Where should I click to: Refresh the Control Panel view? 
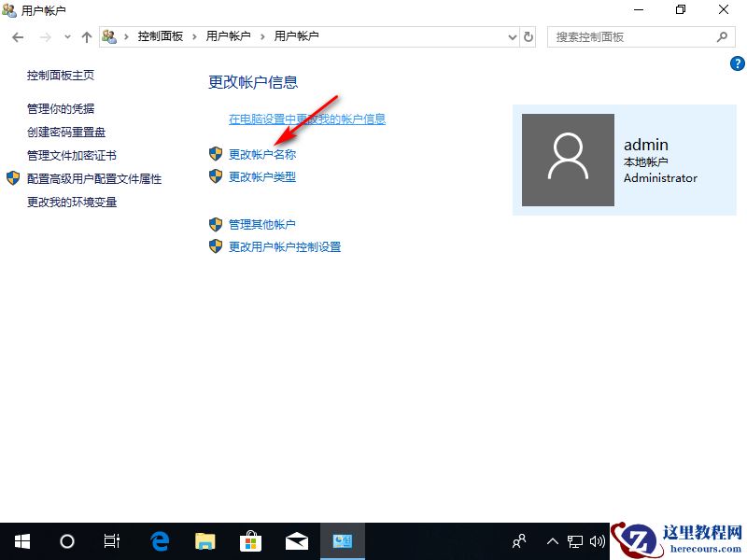click(x=529, y=36)
